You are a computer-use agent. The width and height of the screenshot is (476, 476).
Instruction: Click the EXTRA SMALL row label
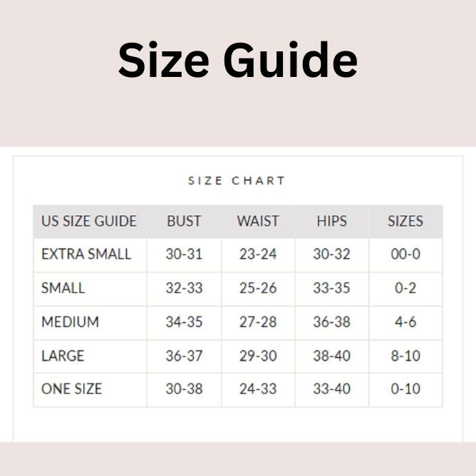click(x=86, y=254)
